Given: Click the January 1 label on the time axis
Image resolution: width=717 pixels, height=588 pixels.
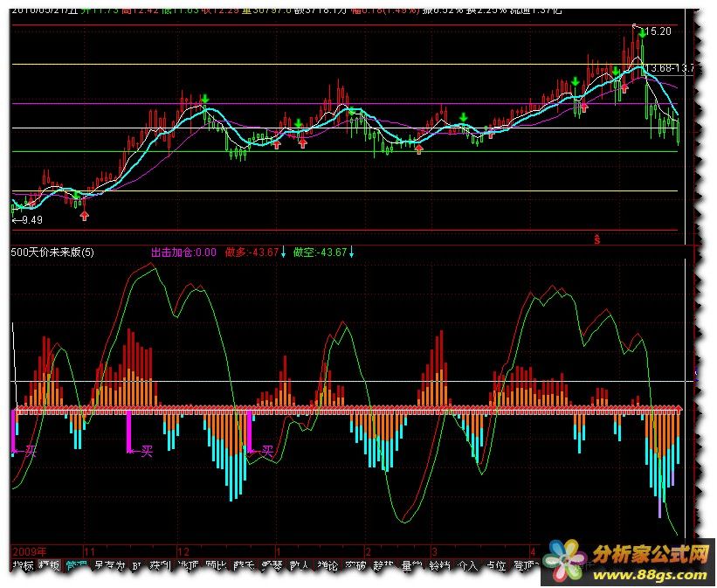Looking at the screenshot, I should (x=279, y=552).
